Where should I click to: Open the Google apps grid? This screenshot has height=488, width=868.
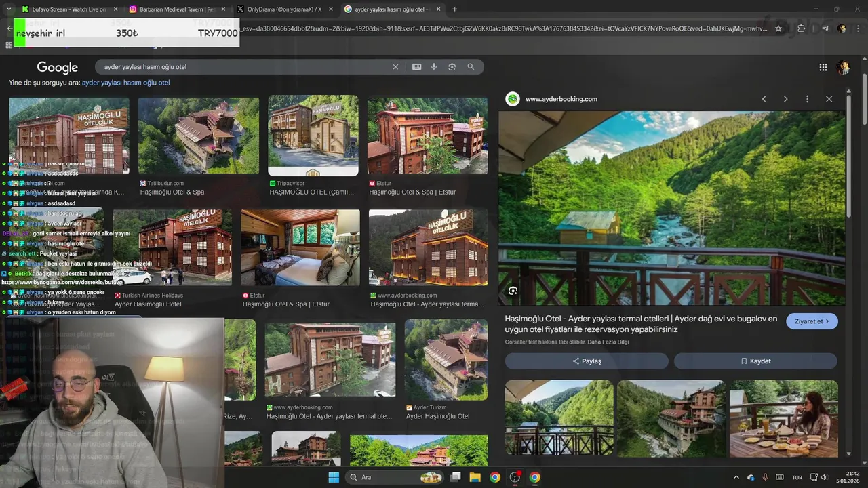(823, 67)
